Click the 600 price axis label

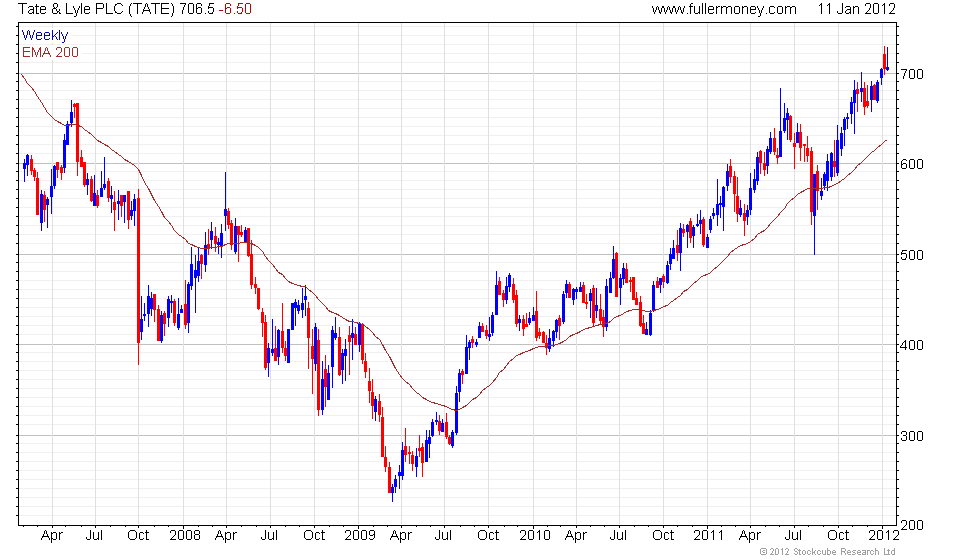(x=911, y=164)
